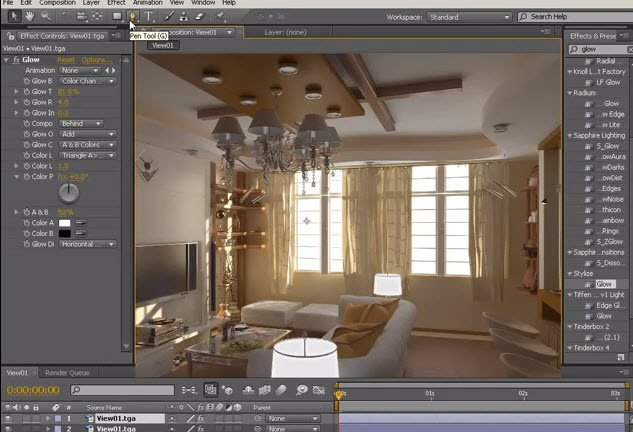Viewport: 633px width, 432px height.
Task: Select the Zoom magnifier tool
Action: [43, 16]
